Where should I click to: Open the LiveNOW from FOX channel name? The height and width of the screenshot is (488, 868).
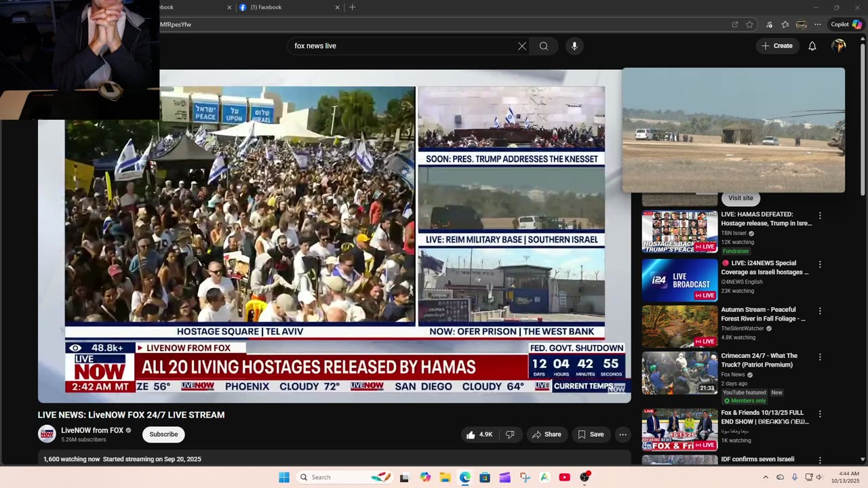[x=92, y=430]
